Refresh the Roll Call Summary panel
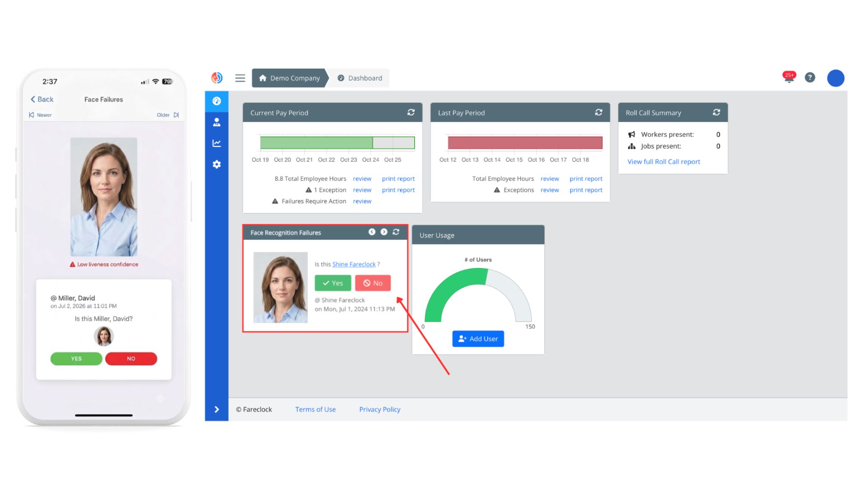Screen dimensions: 868x488 pos(717,113)
